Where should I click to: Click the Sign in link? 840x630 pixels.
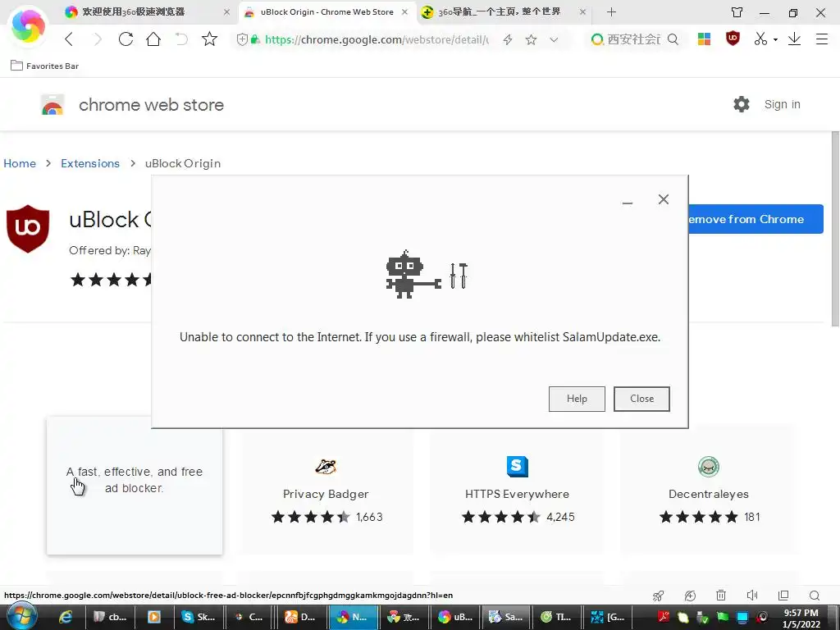(x=782, y=104)
